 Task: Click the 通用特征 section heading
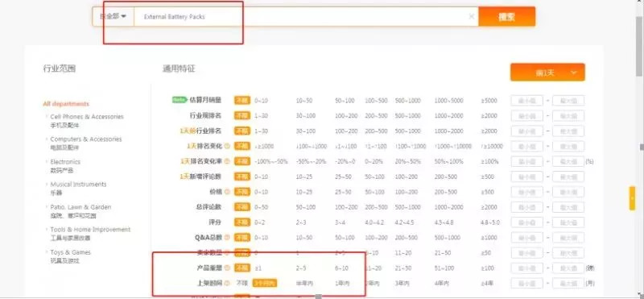point(179,69)
